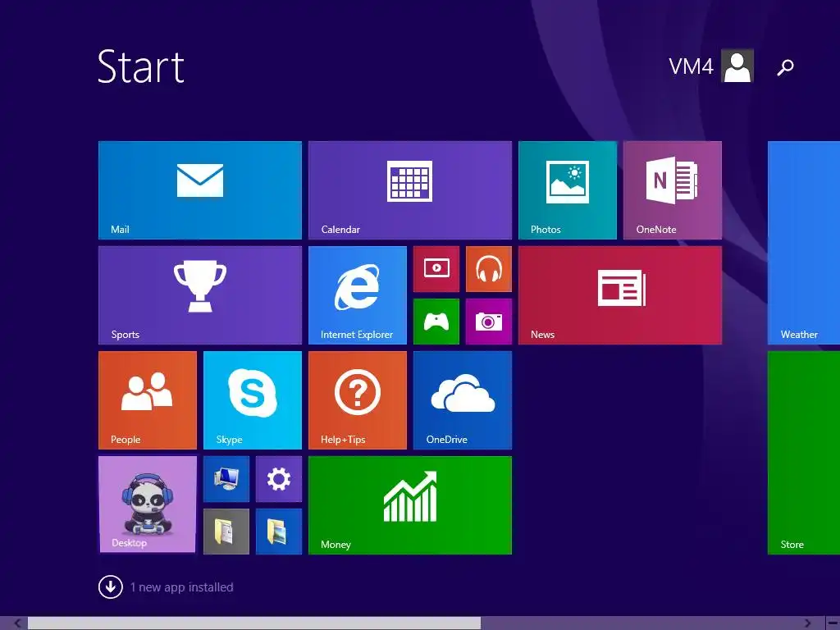Click the zoom-out minus button at scrollbar end
The image size is (840, 630).
point(832,623)
